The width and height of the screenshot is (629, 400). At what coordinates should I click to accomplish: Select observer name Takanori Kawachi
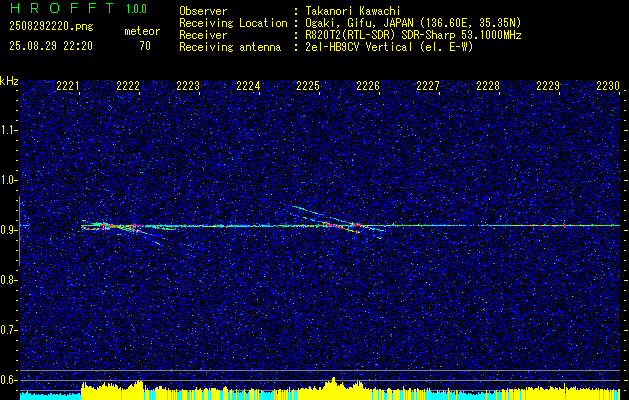click(x=352, y=11)
